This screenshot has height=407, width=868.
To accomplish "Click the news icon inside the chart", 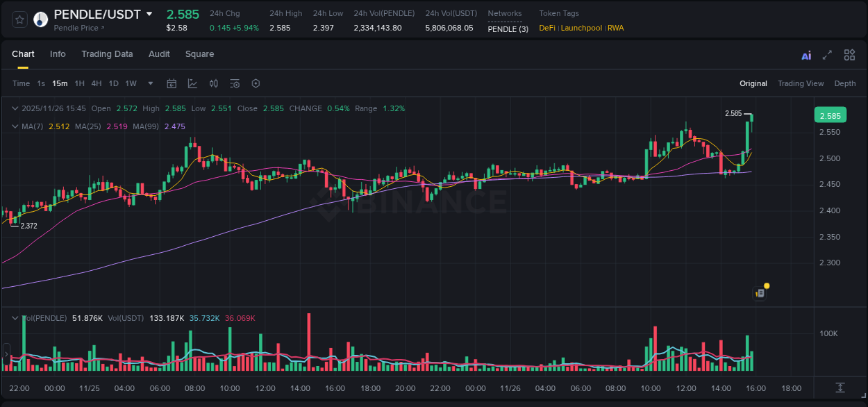I will (758, 292).
